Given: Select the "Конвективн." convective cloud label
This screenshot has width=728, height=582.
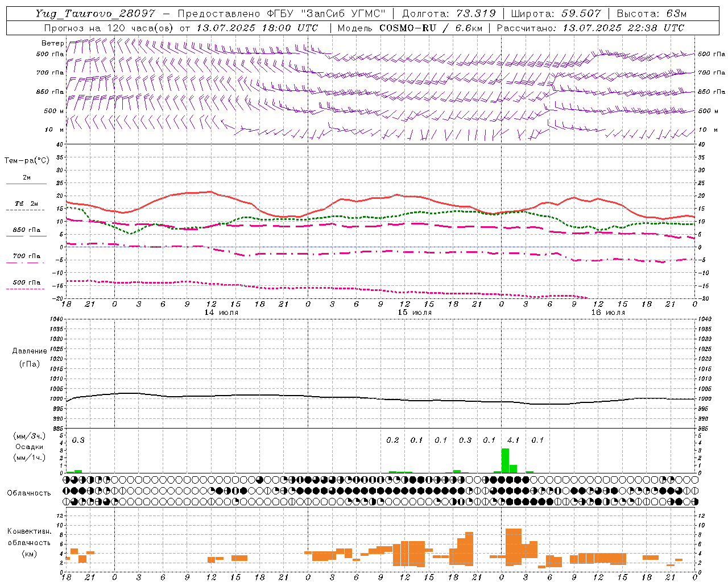Looking at the screenshot, I should click(30, 531).
